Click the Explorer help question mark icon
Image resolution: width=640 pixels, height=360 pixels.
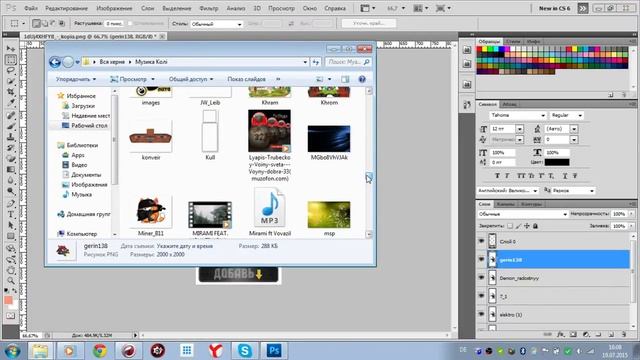click(362, 79)
